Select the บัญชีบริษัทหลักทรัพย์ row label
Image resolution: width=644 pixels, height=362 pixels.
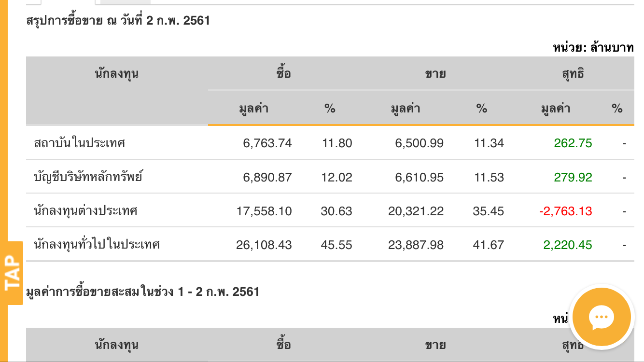click(x=88, y=177)
